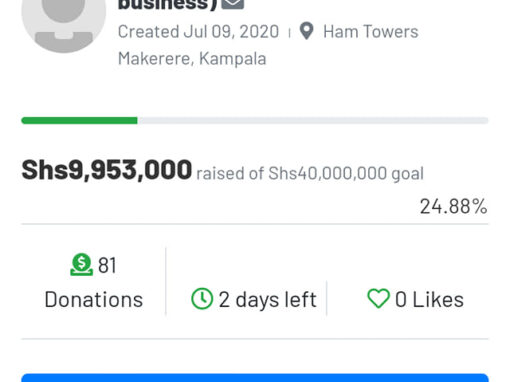Click the green fundraising progress bar
The width and height of the screenshot is (510, 382).
coord(79,120)
